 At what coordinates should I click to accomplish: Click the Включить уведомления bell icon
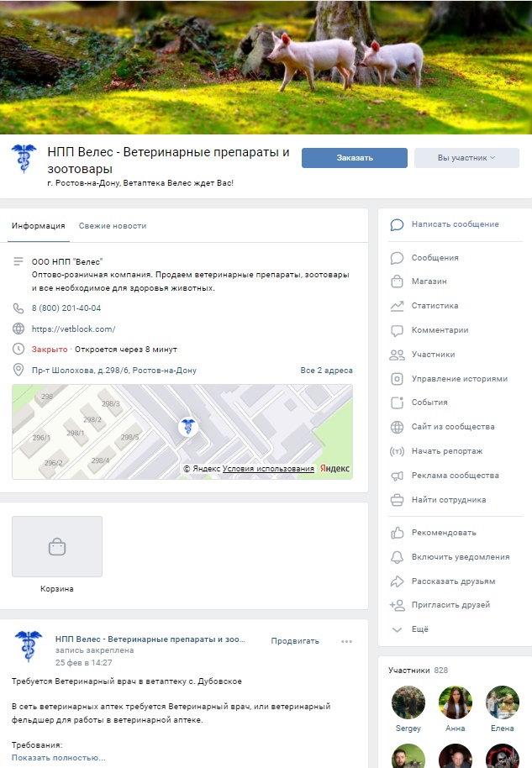click(397, 557)
